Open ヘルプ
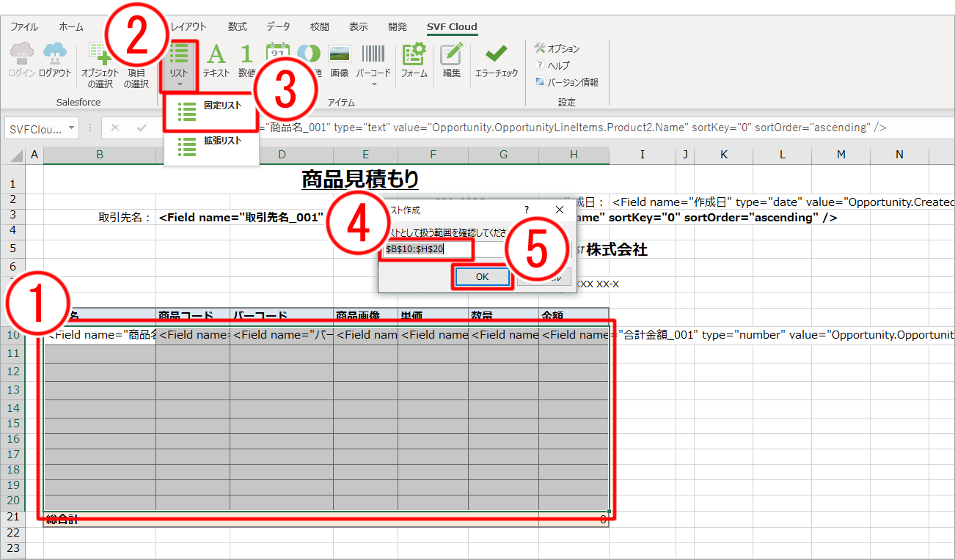This screenshot has width=955, height=560. click(552, 65)
